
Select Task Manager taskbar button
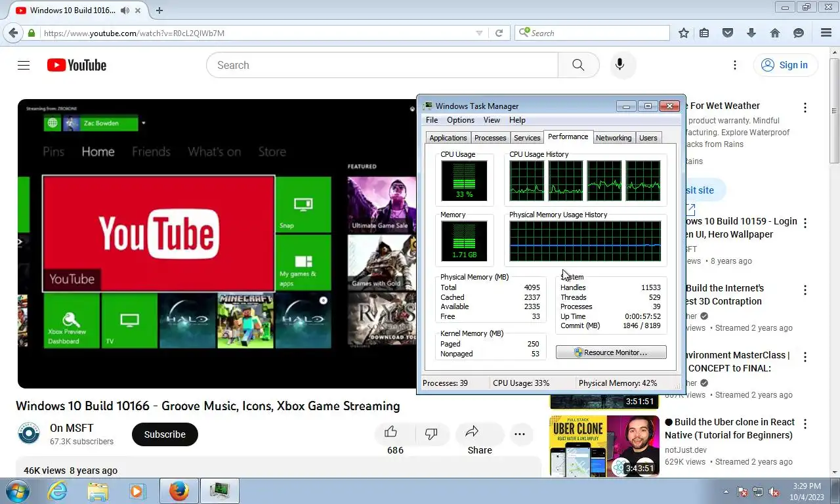click(219, 491)
